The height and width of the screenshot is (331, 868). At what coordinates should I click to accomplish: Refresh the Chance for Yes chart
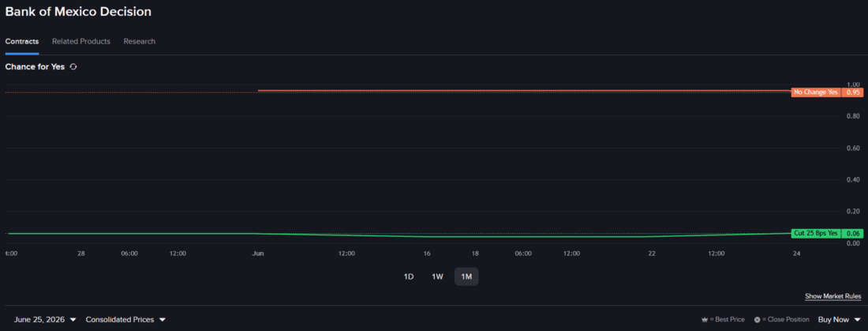click(73, 66)
